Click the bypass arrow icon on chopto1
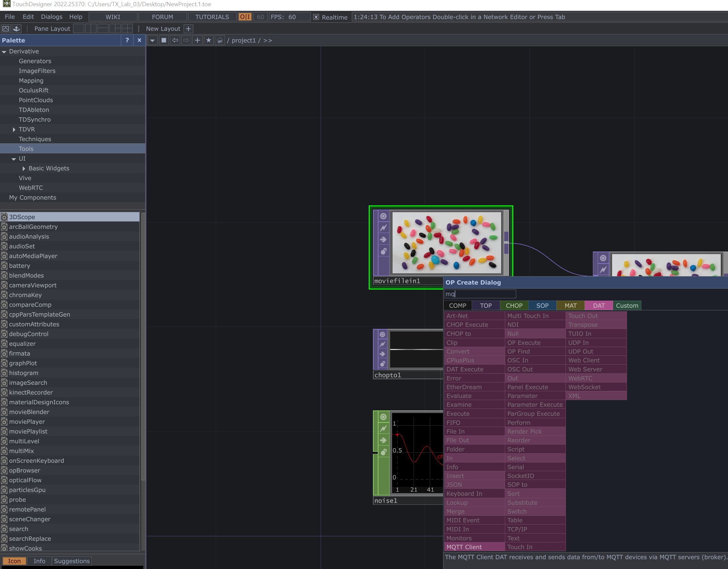 point(383,354)
